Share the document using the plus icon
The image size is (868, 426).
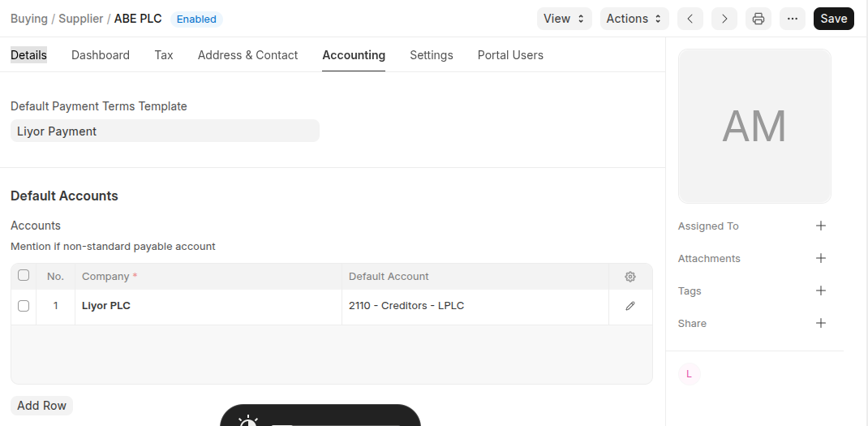coord(820,324)
